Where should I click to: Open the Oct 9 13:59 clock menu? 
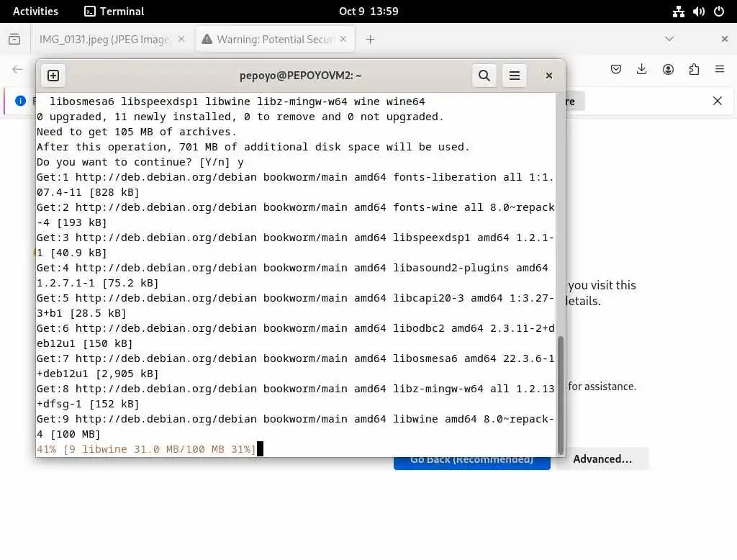(x=368, y=12)
